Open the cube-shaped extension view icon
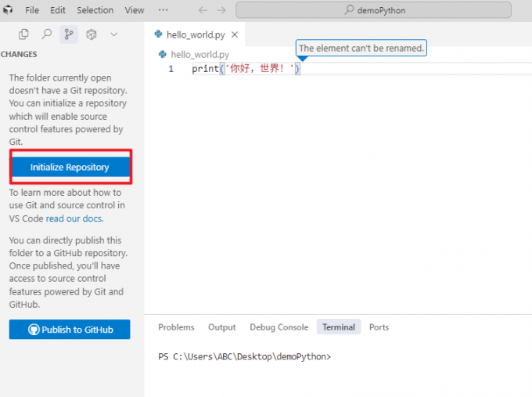This screenshot has height=397, width=532. click(92, 34)
